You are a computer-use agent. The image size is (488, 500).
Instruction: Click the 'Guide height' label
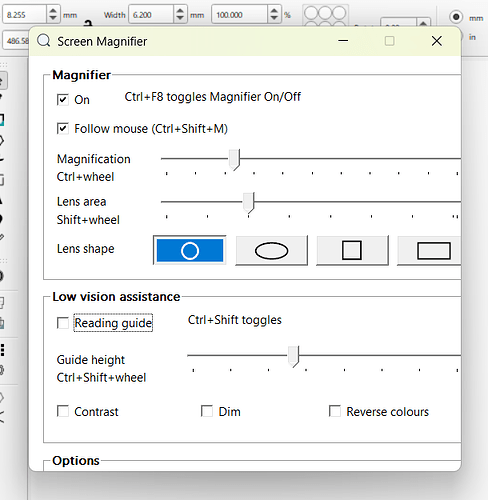pos(91,360)
